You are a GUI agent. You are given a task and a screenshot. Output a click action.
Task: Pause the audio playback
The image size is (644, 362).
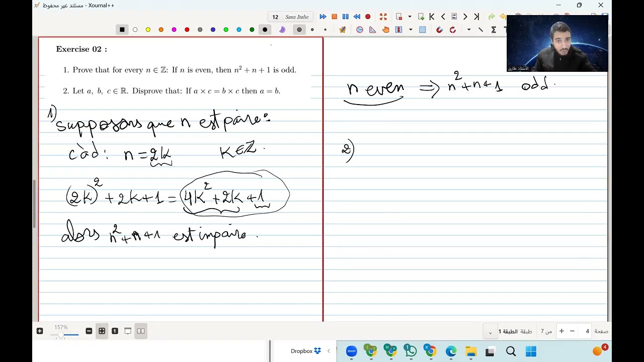346,17
